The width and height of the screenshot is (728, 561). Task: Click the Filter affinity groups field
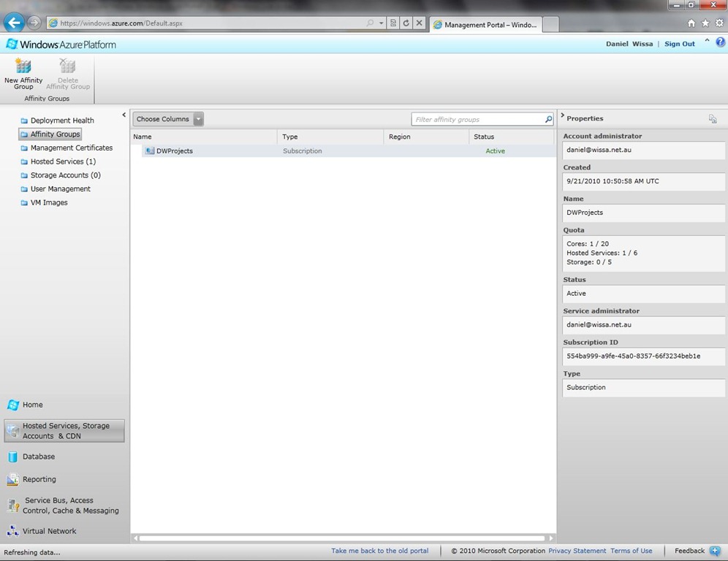coord(478,119)
